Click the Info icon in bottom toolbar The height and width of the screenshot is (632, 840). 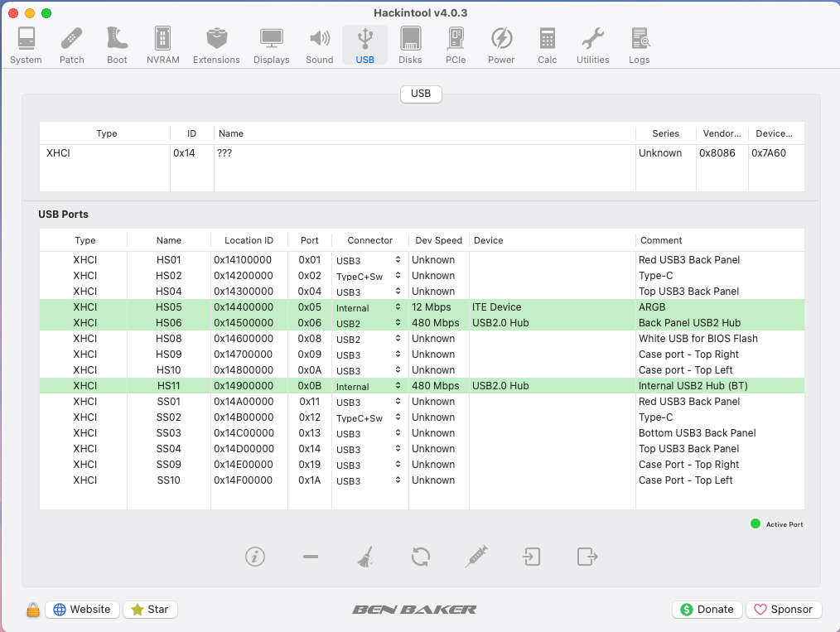click(x=255, y=557)
